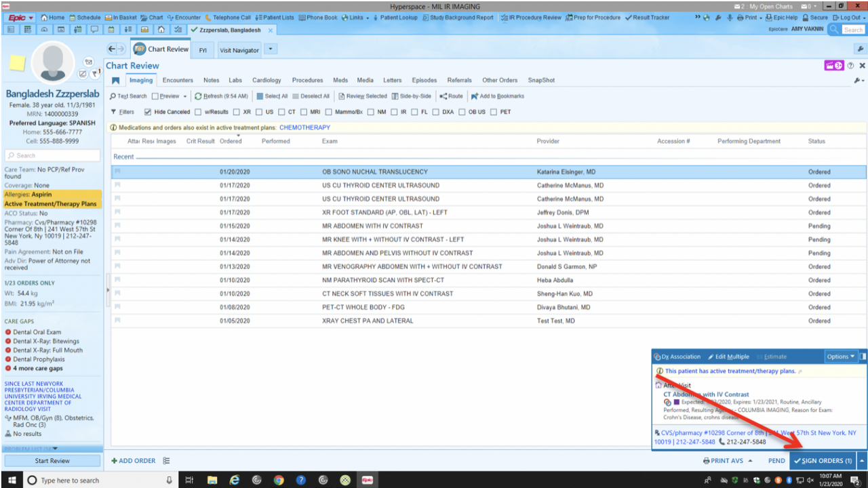The image size is (868, 488).
Task: Click the Route button
Action: click(451, 96)
